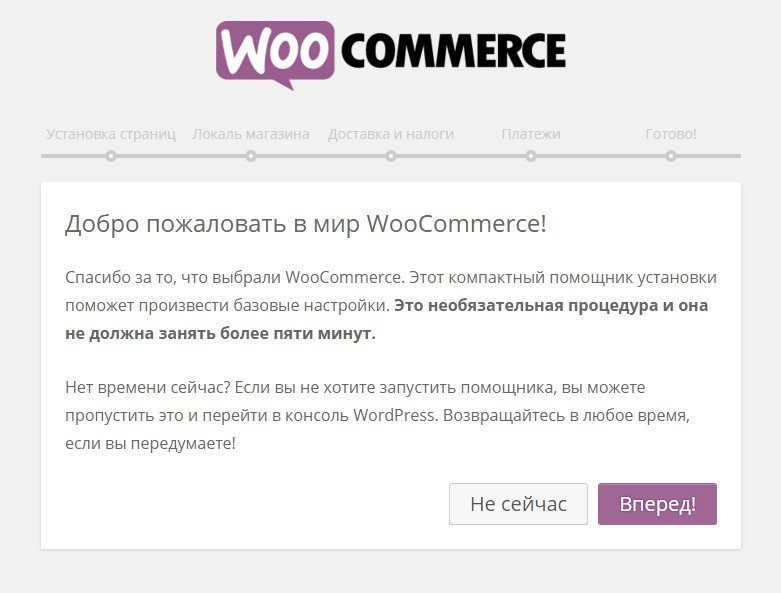The height and width of the screenshot is (593, 781).
Task: Click the bold text about пяти минут
Action: [x=387, y=319]
